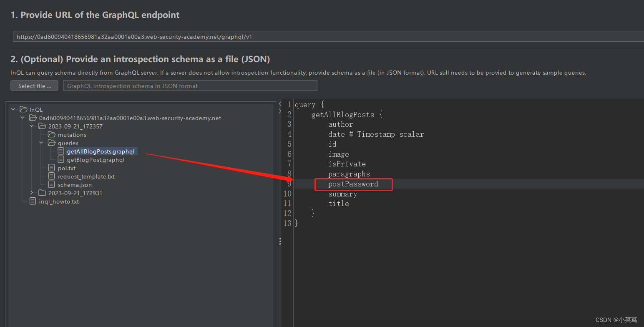
Task: Collapse the InQL root tree node
Action: click(x=13, y=109)
